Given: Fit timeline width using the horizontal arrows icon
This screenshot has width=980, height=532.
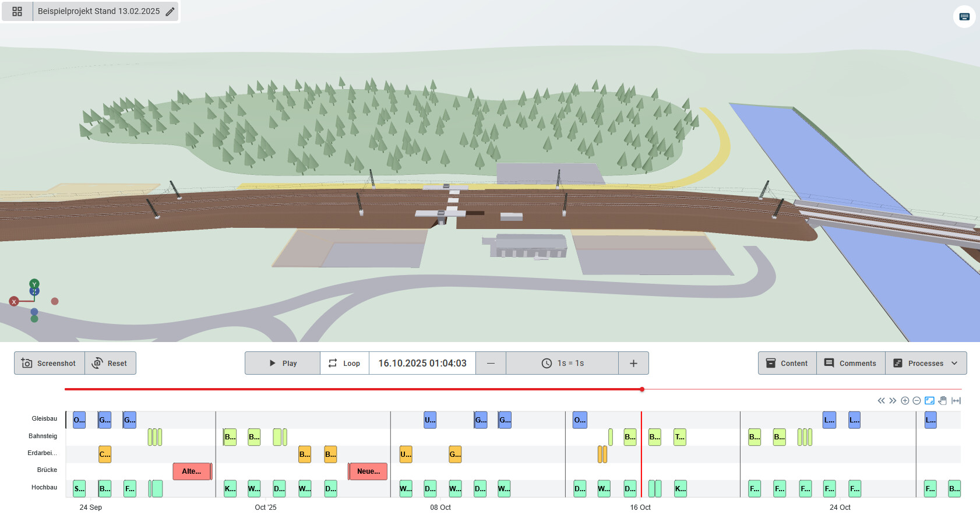Looking at the screenshot, I should pos(956,401).
